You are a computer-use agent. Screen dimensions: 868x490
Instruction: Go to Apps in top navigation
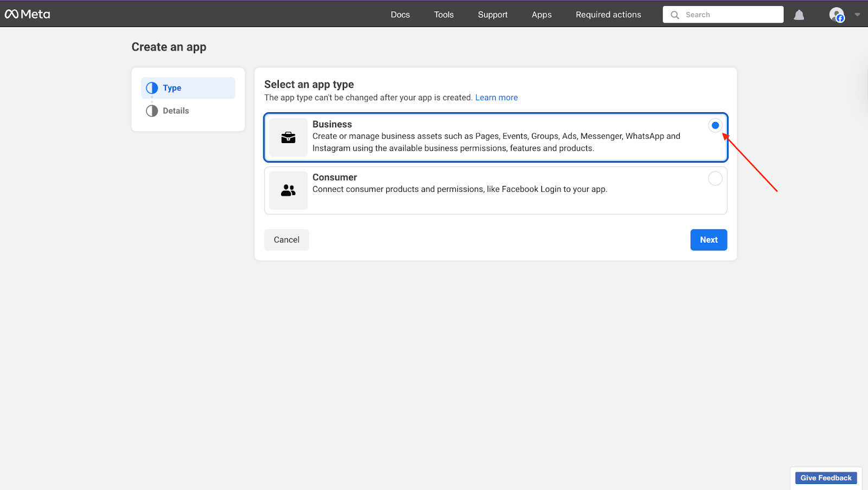coord(541,15)
